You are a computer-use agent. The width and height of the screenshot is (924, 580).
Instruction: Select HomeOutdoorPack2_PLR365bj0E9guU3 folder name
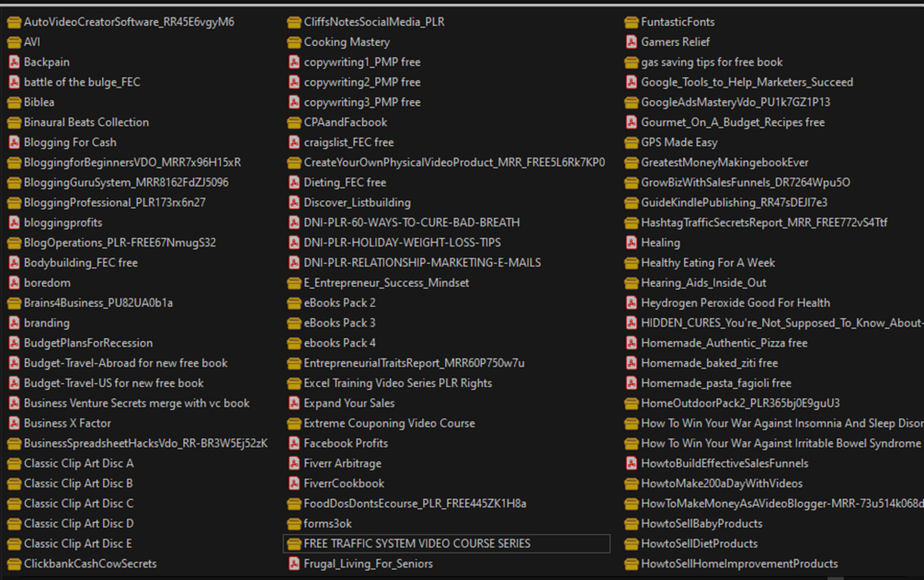point(741,404)
